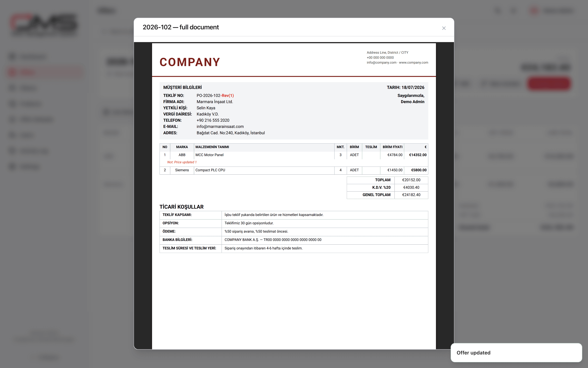Click the 'MÜŞTERİ BİLGİLERİ' heading
This screenshot has height=368, width=588.
pyautogui.click(x=182, y=87)
